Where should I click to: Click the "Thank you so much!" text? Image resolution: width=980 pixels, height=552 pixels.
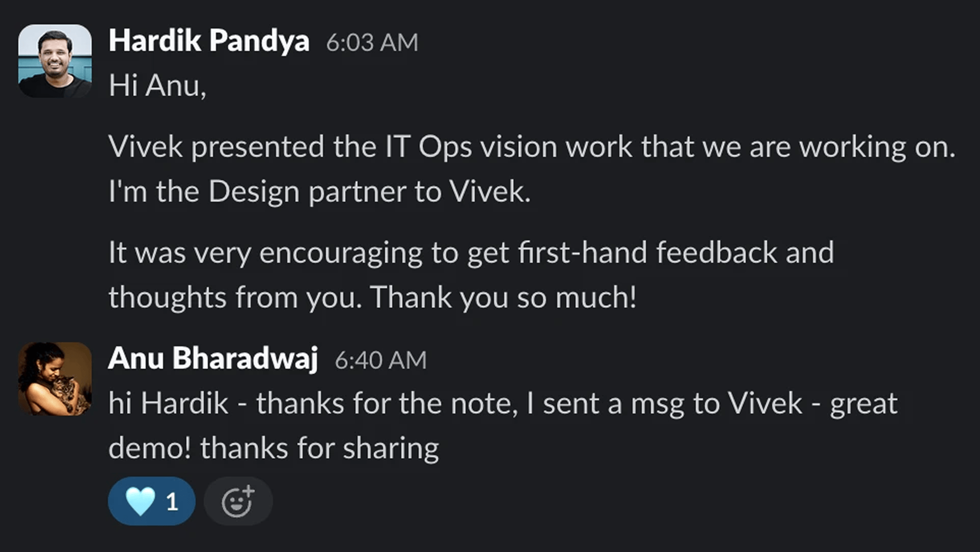(x=503, y=297)
